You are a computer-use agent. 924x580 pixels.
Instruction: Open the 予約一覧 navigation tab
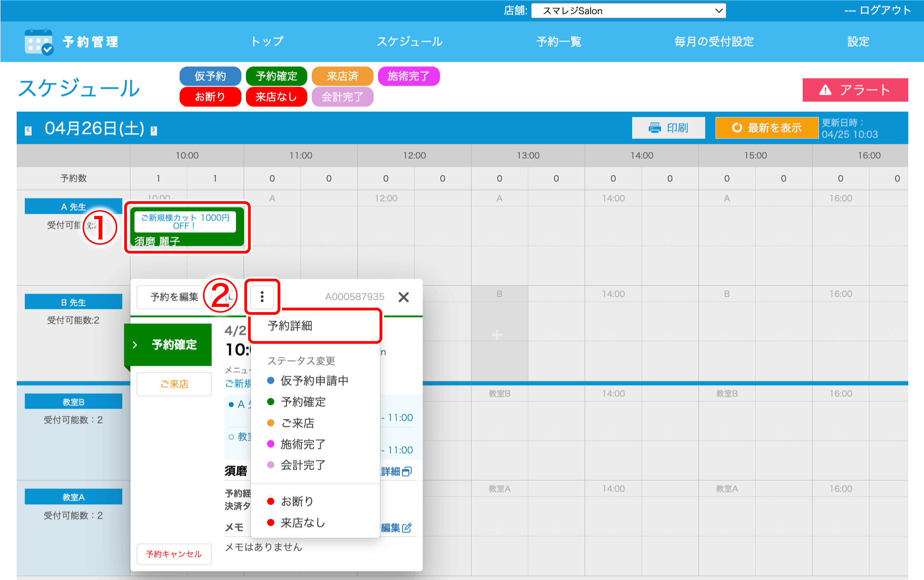[559, 41]
